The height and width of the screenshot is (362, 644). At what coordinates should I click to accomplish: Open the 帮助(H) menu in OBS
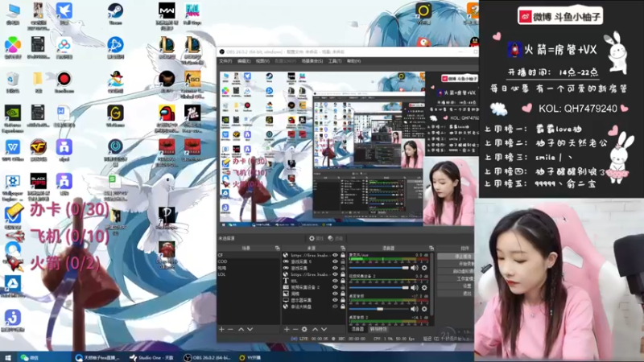tap(353, 61)
